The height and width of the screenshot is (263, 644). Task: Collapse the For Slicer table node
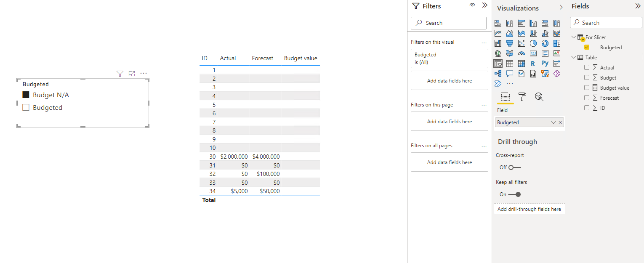(x=573, y=37)
